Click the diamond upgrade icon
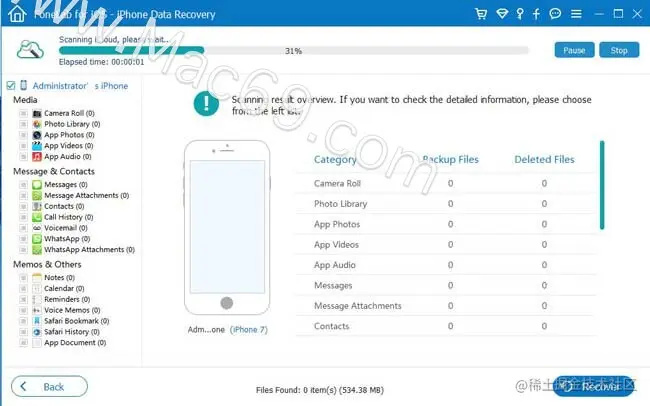The height and width of the screenshot is (406, 650). pyautogui.click(x=502, y=14)
